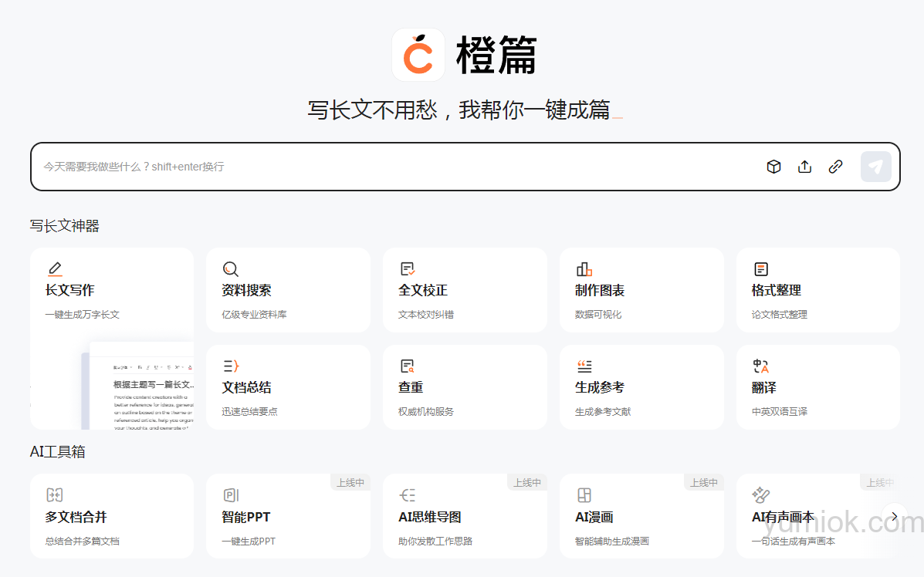Open the 长文写作 tool
The image size is (924, 577).
(x=112, y=339)
